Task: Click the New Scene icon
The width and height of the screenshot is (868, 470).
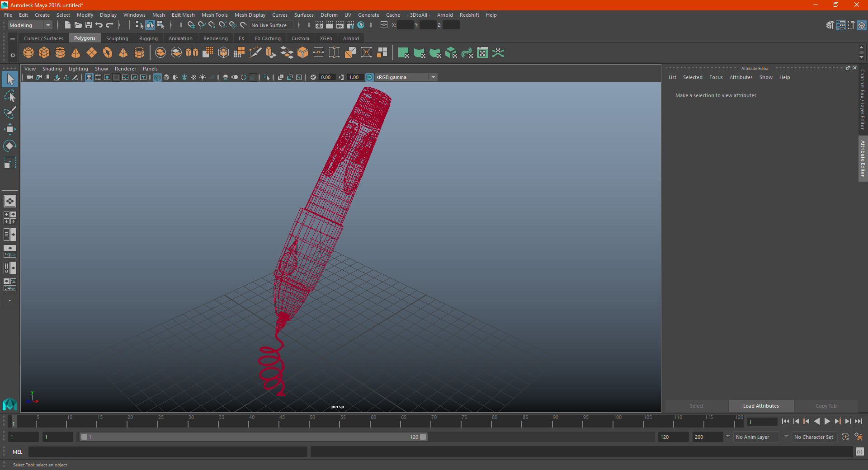Action: click(68, 25)
